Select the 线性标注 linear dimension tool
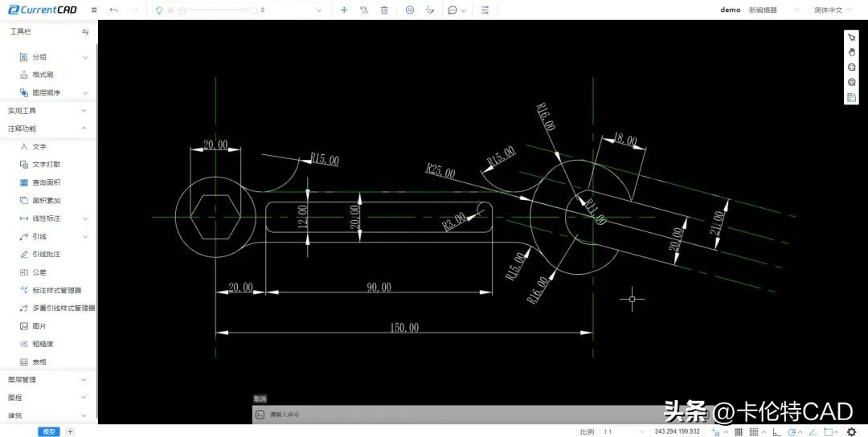This screenshot has width=868, height=437. pos(46,218)
